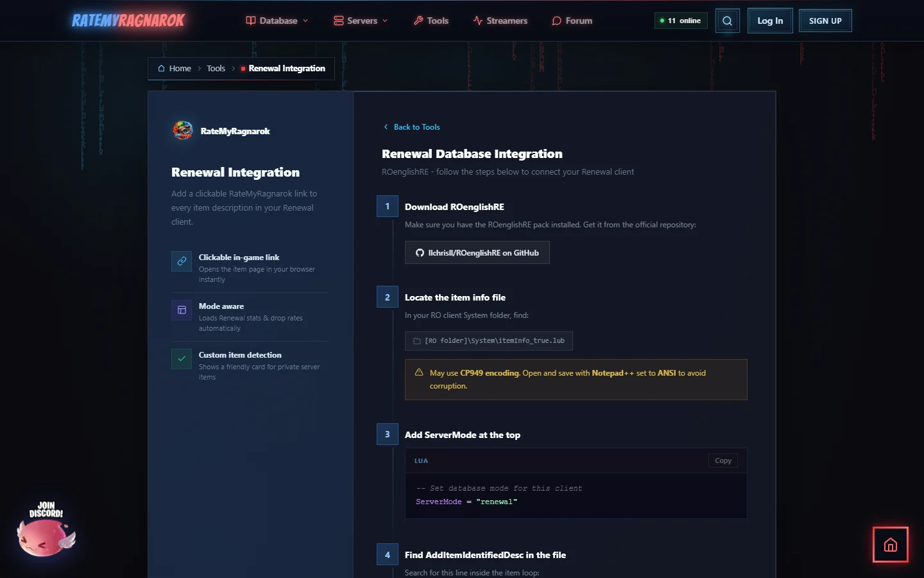Click the floating home icon button

(890, 545)
